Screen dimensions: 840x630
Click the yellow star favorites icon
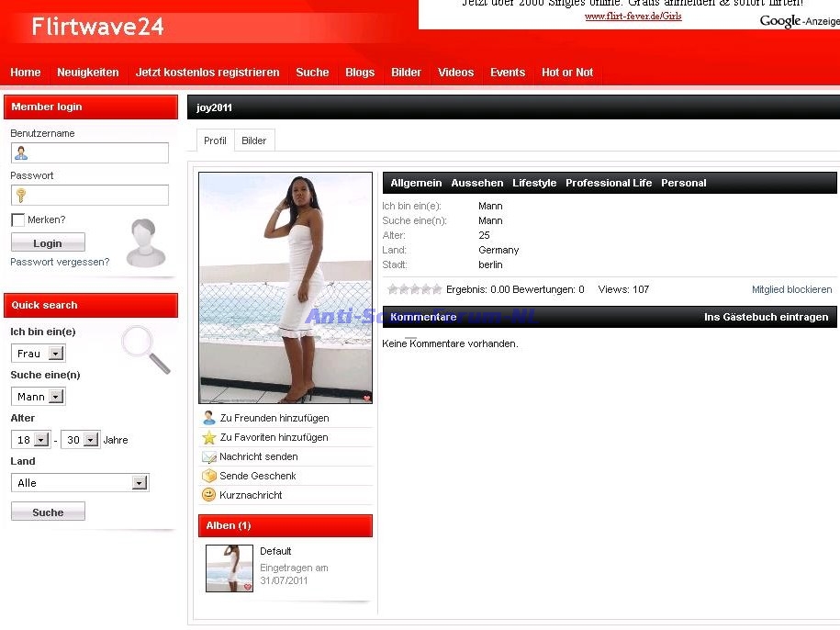[x=208, y=437]
